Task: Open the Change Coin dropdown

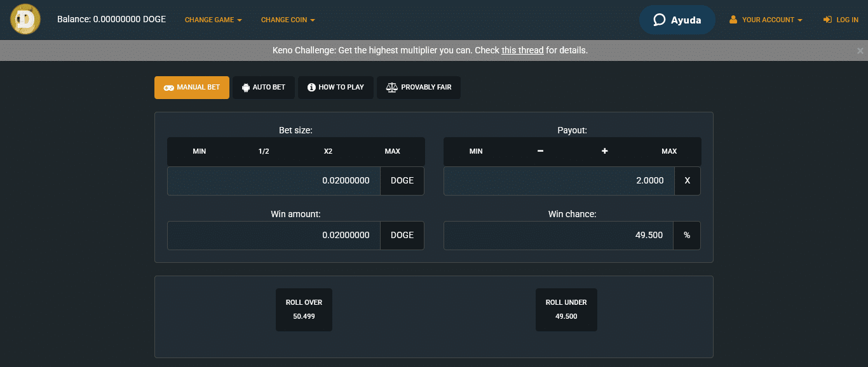Action: coord(287,20)
